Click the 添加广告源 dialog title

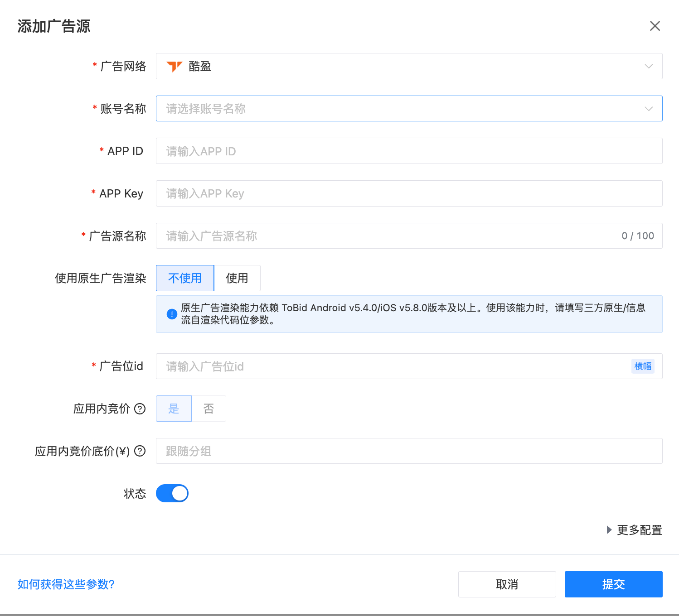tap(54, 26)
